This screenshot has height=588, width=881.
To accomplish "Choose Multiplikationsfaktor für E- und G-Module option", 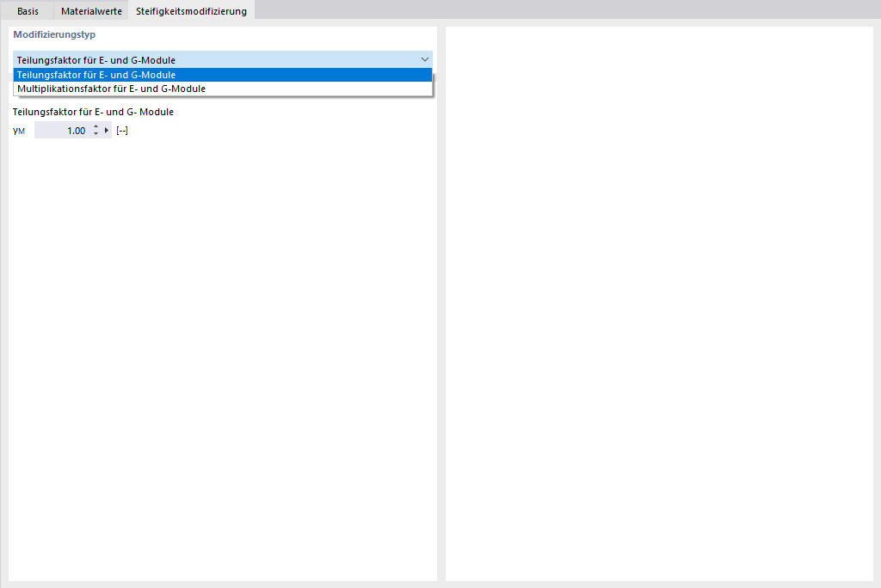I will pos(223,89).
